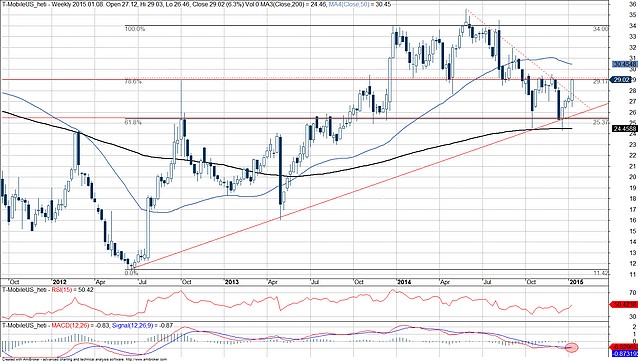Click the '78.6%' Fibonacci level label
The image size is (638, 362).
click(x=133, y=82)
